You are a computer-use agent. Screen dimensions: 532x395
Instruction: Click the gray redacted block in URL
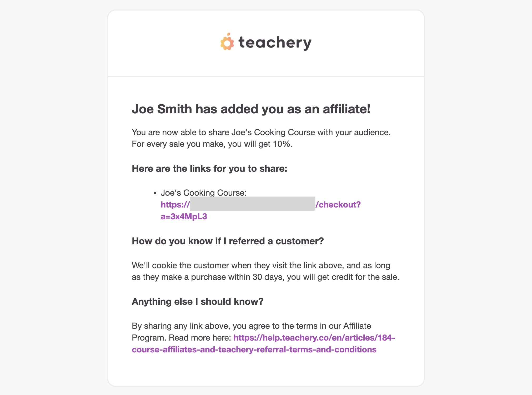click(x=252, y=204)
